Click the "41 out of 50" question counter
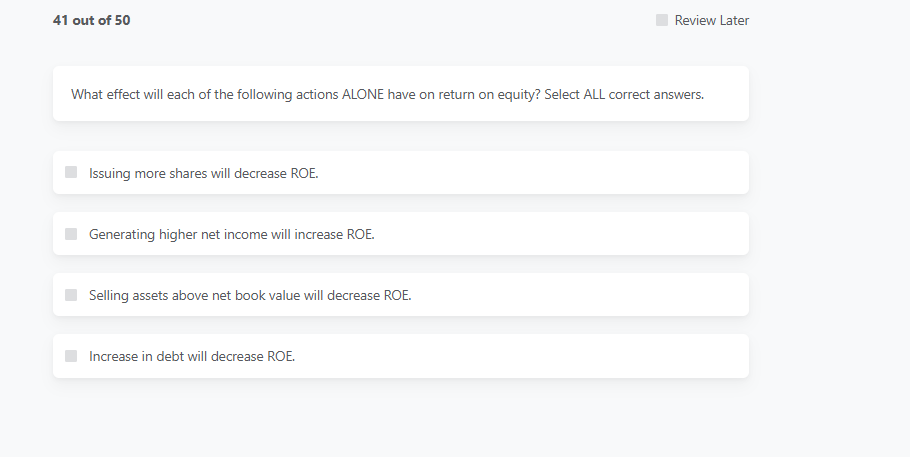Screen dimensions: 910x457 pos(91,20)
